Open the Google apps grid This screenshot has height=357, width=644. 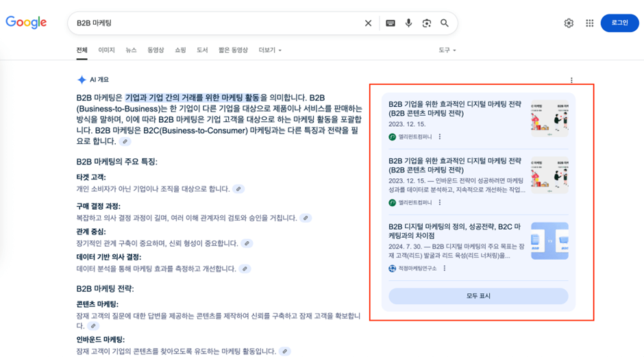(x=589, y=23)
